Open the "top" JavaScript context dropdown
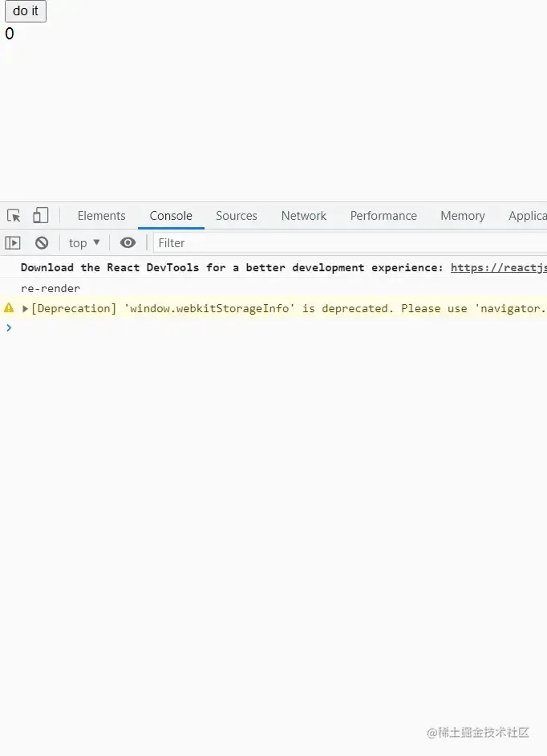This screenshot has height=756, width=547. (x=84, y=242)
